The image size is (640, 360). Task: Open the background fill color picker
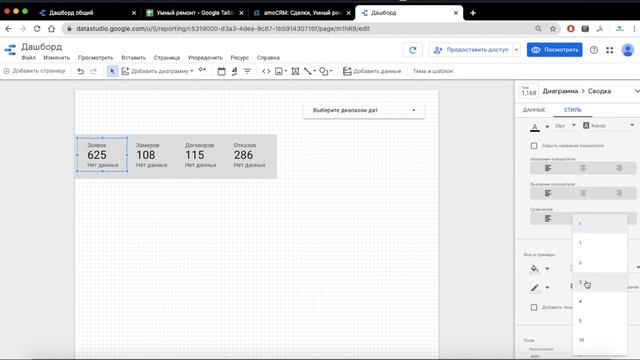pyautogui.click(x=539, y=269)
